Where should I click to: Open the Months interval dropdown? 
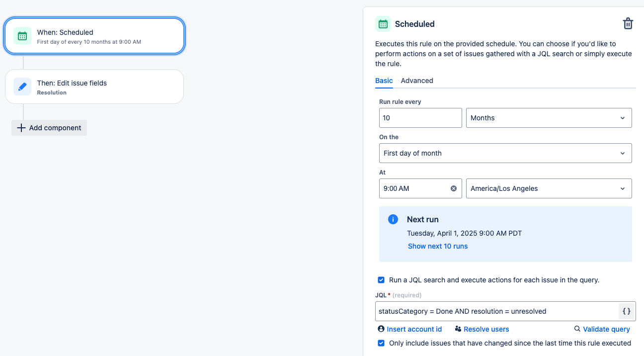point(549,118)
